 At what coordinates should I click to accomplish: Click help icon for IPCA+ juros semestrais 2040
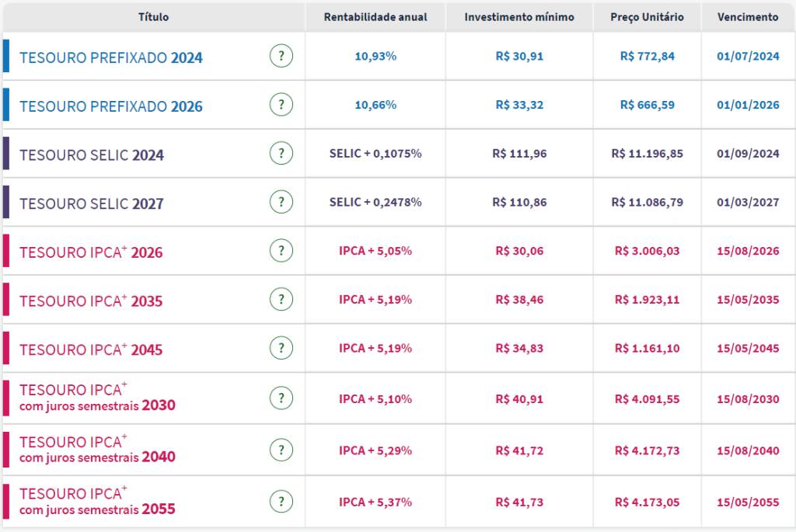point(281,450)
